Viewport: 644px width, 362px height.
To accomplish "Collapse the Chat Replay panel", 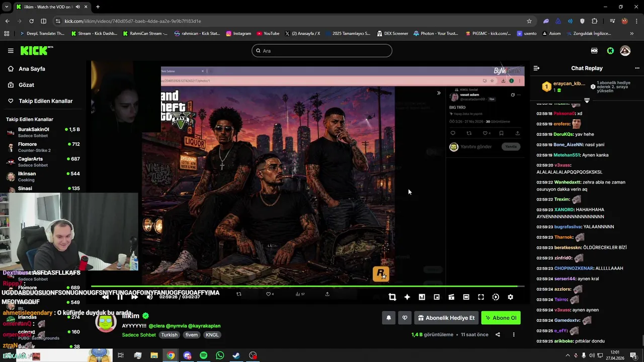I will pos(536,68).
